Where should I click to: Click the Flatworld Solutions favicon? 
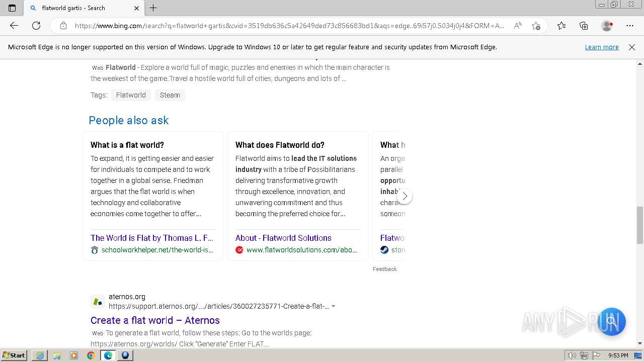click(x=239, y=250)
